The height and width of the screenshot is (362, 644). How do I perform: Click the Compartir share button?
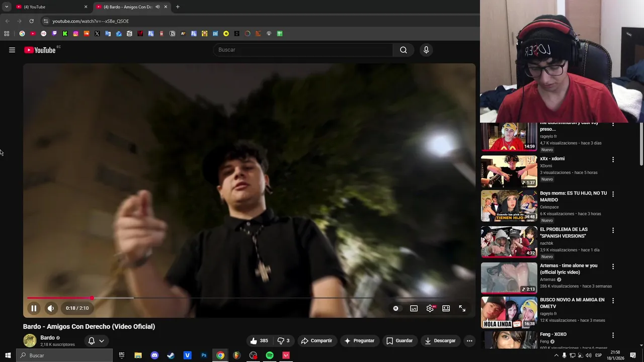click(x=316, y=340)
